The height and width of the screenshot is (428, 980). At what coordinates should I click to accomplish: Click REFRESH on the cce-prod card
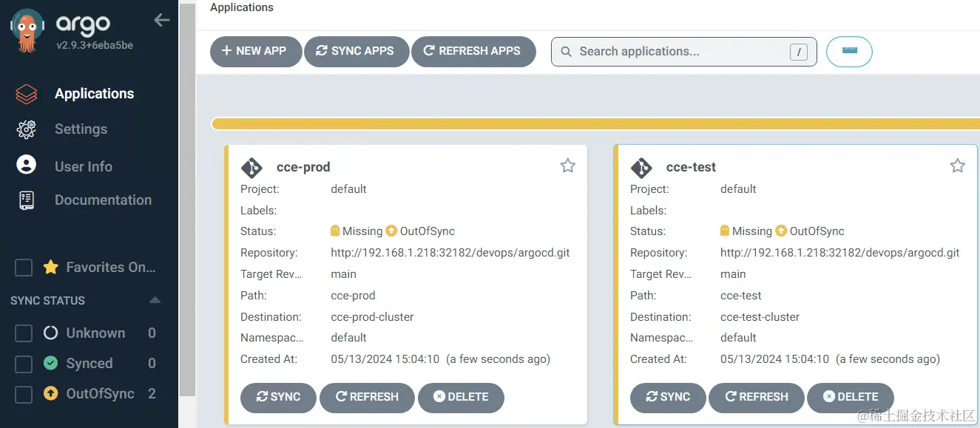click(x=367, y=397)
